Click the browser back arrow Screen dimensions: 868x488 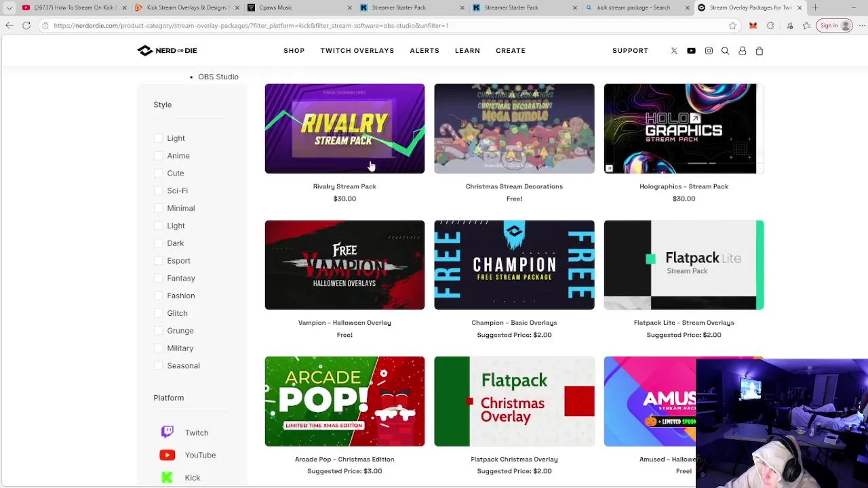coord(9,26)
